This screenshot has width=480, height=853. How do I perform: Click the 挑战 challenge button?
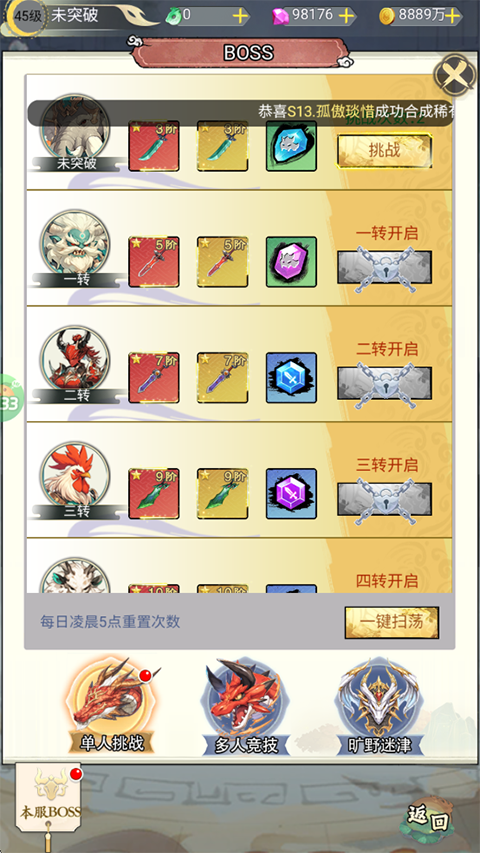pyautogui.click(x=385, y=151)
